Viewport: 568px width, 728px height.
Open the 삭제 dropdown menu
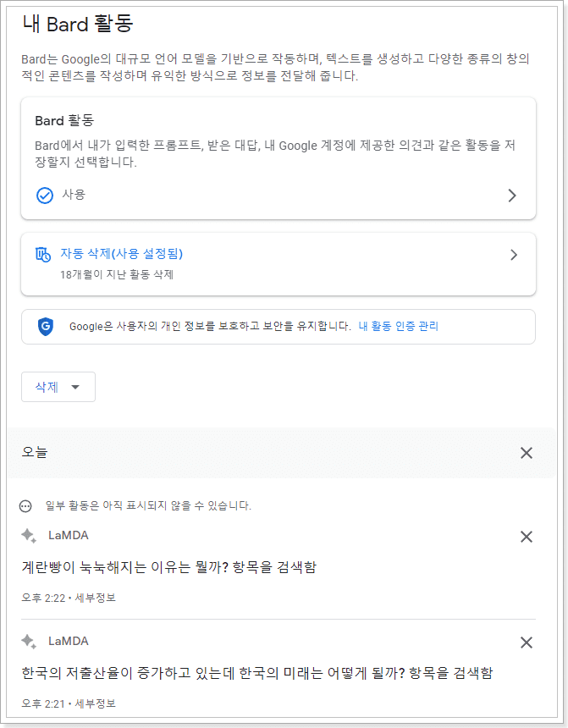click(x=58, y=387)
